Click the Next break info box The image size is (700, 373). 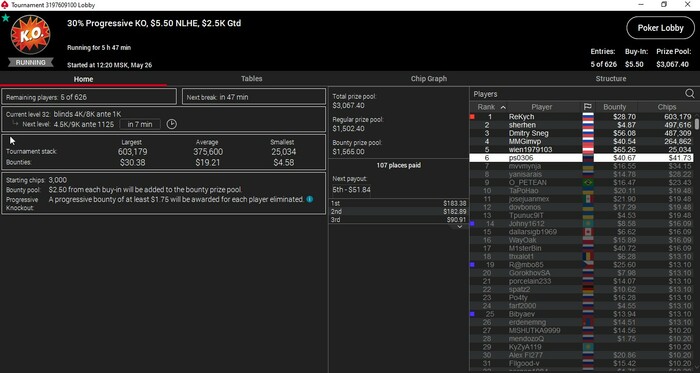point(254,97)
